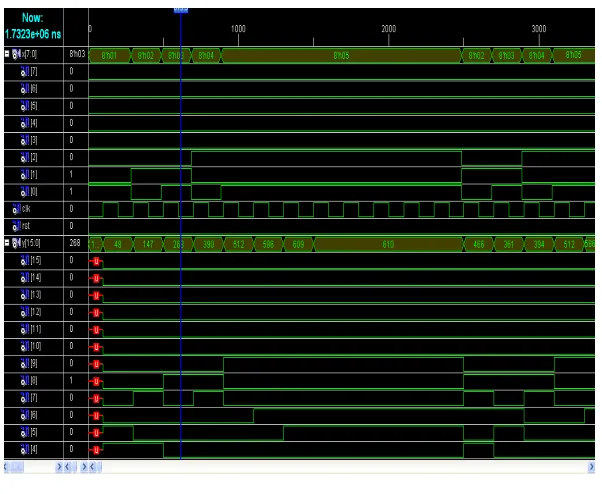
Task: Select y bit [12] signal icon
Action: 25,312
